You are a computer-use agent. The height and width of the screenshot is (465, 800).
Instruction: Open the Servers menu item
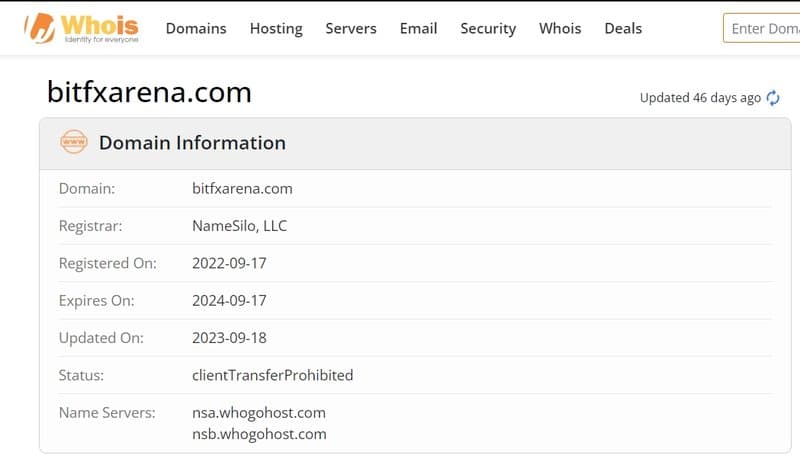tap(351, 29)
